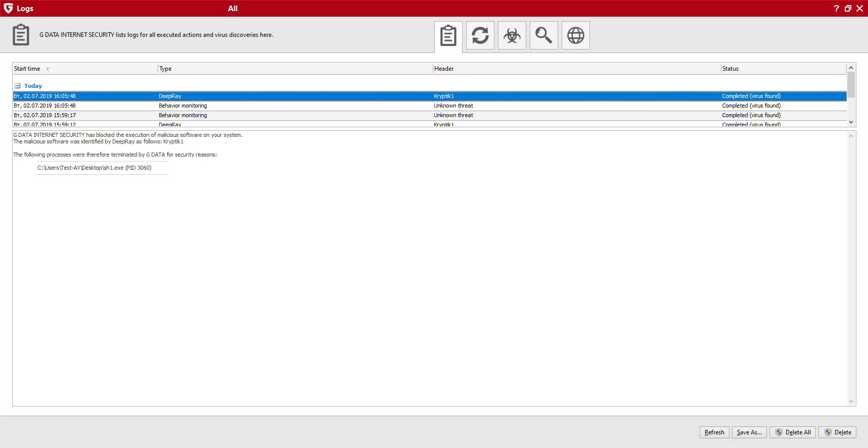Sort logs by Status column
The height and width of the screenshot is (448, 868).
click(784, 69)
